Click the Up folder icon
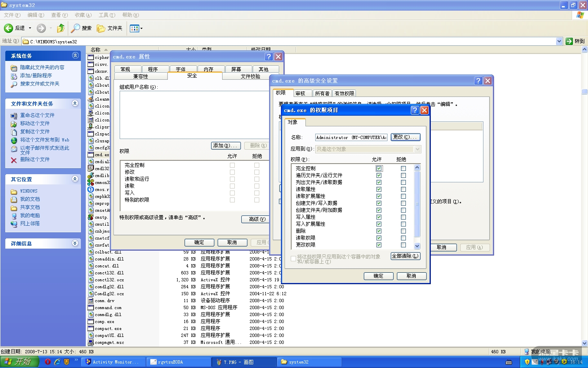The width and height of the screenshot is (588, 368). coord(61,28)
